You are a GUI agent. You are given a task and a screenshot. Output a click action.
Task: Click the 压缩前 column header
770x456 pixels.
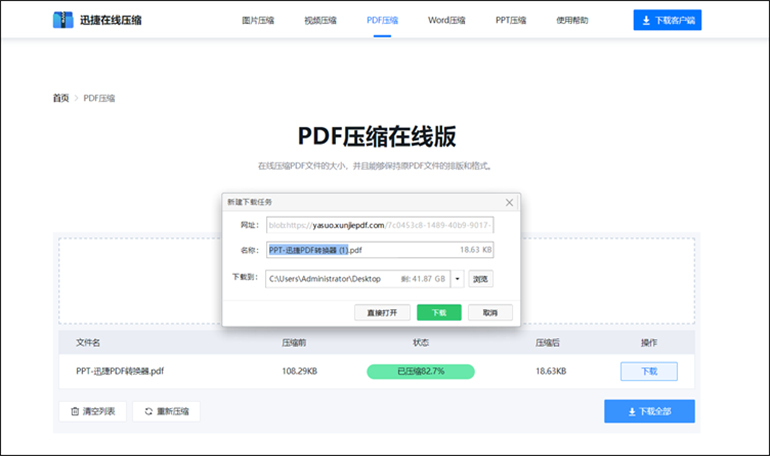294,343
